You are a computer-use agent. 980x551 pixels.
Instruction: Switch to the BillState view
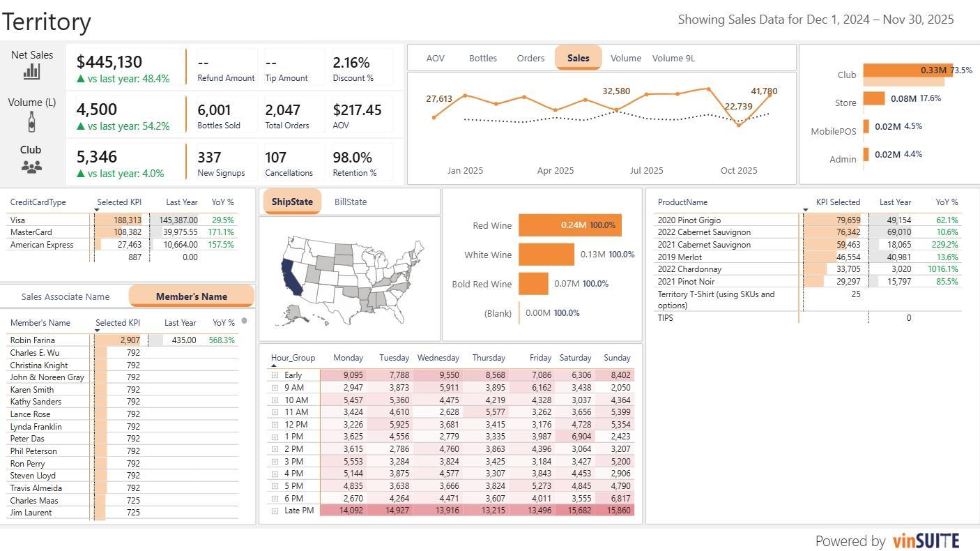(351, 202)
